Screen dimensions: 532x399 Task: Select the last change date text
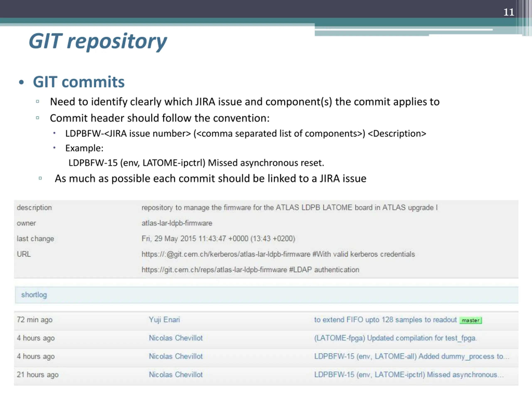(x=218, y=239)
